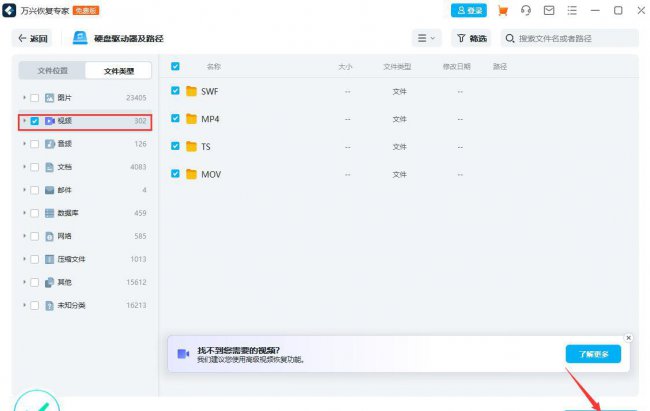The height and width of the screenshot is (411, 650).
Task: Toggle the select-all checkbox in header
Action: pos(175,66)
